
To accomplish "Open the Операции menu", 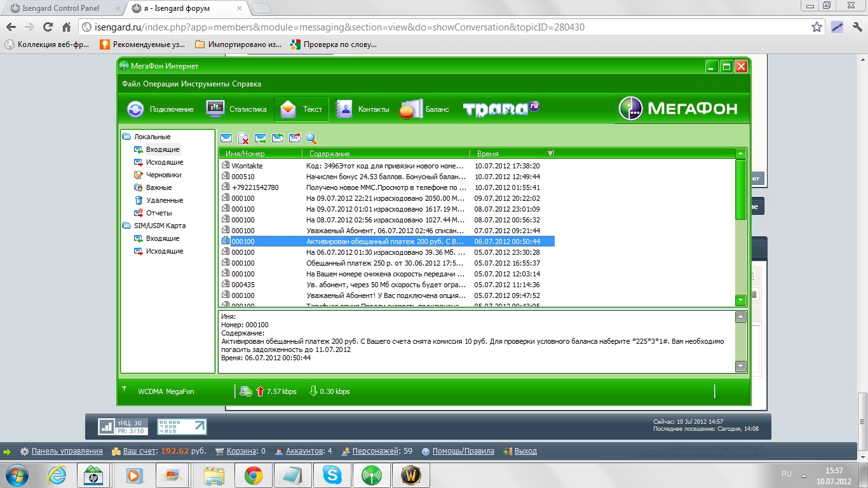I will click(x=160, y=84).
